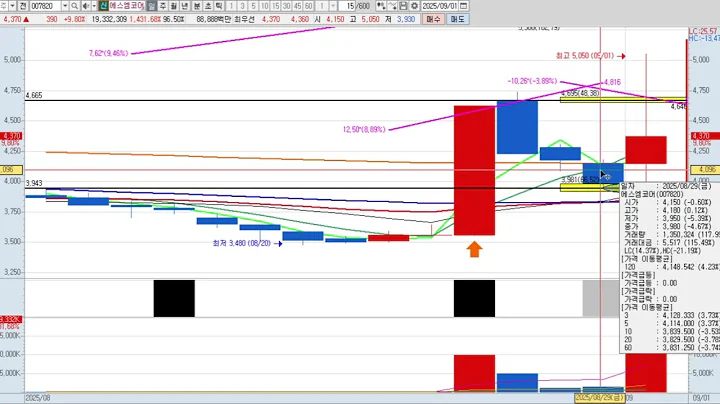Choose the 5 interval button

(253, 6)
